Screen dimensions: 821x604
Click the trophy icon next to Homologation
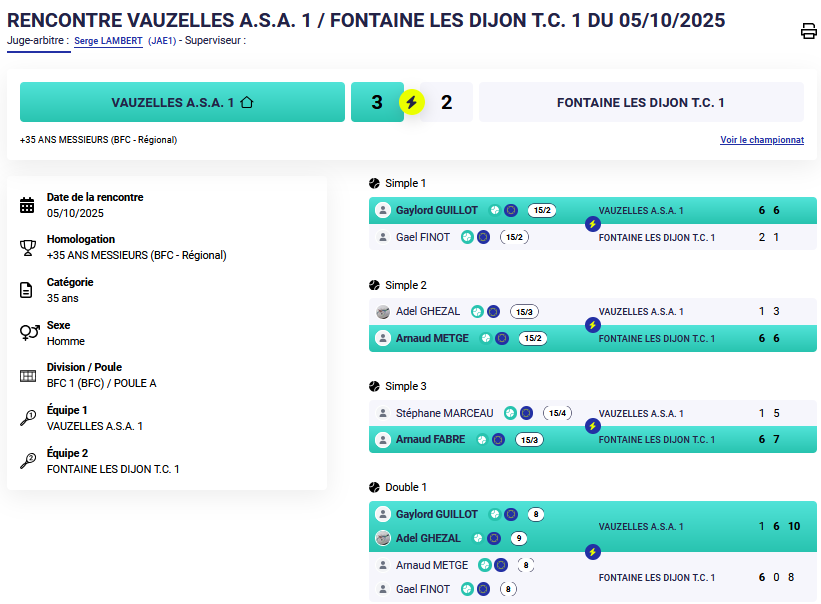28,247
